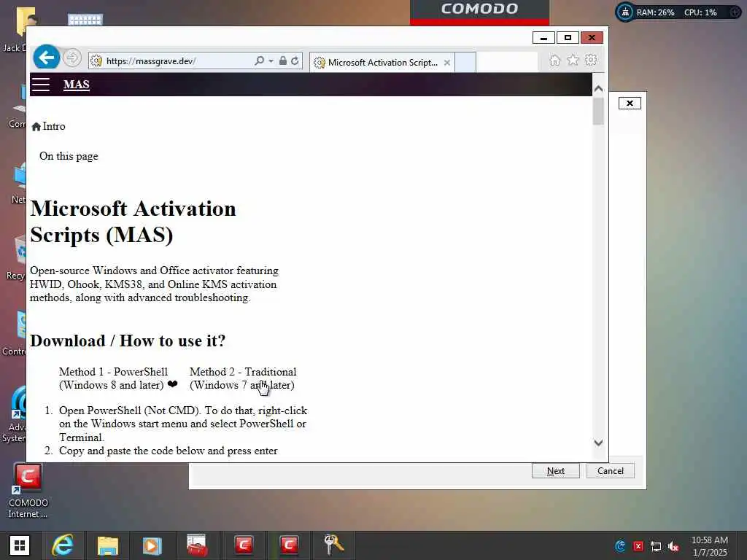Select the Microsoft Activation Script tab
The width and height of the screenshot is (747, 560).
click(382, 63)
